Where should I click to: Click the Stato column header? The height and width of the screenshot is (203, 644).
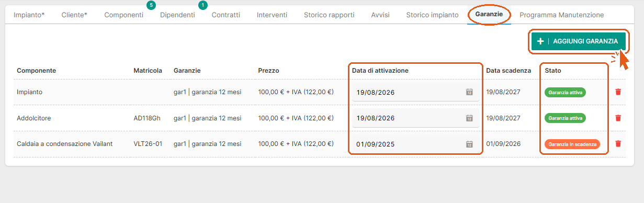pyautogui.click(x=552, y=70)
